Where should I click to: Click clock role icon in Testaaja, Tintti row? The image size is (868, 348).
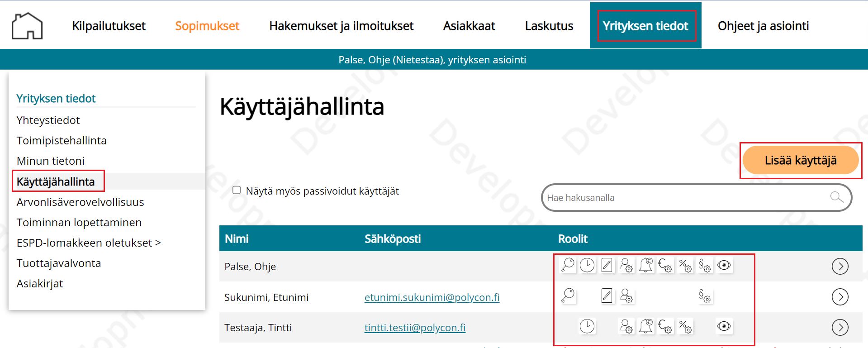[x=587, y=326]
